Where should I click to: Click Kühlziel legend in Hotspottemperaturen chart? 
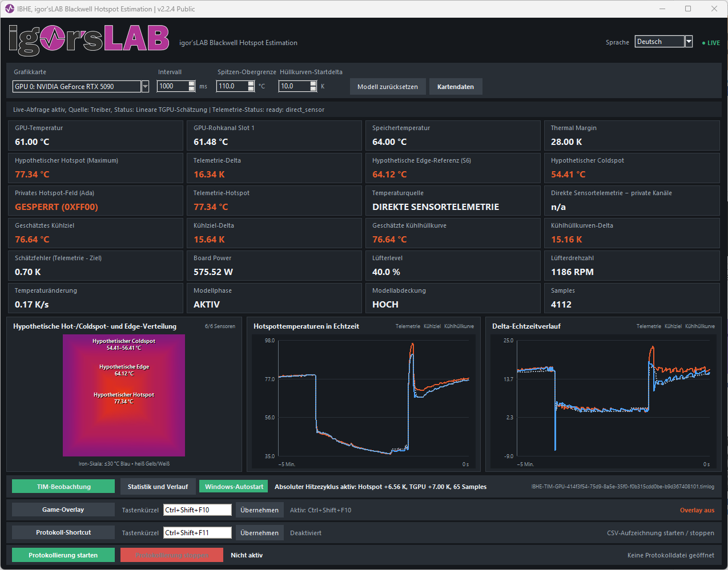point(432,326)
